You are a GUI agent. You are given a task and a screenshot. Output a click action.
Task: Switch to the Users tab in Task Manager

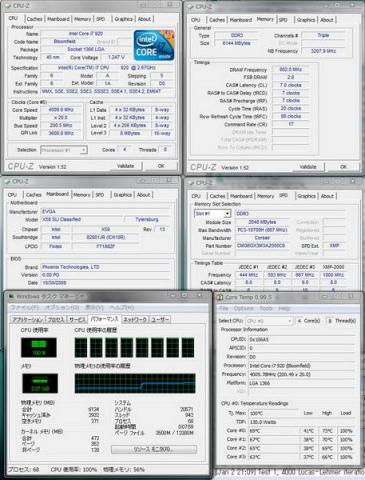coord(160,319)
